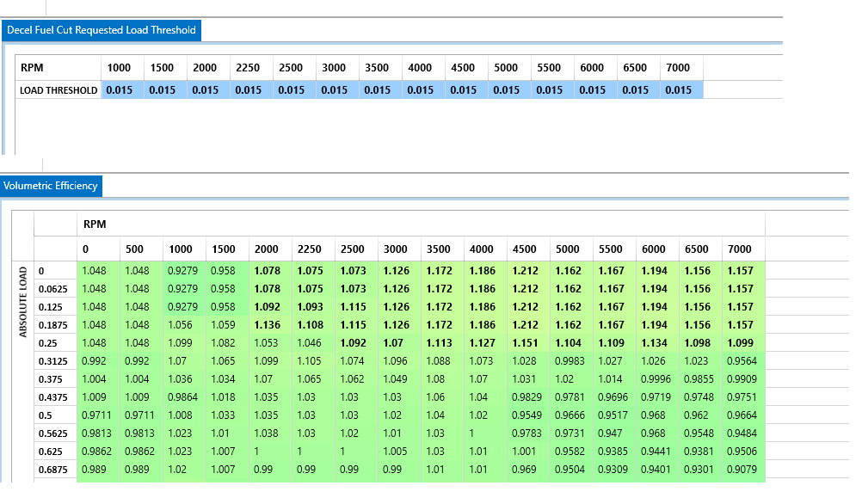Screen dimensions: 856x504
Task: Click the RPM label in the Decel table
Action: (x=58, y=68)
